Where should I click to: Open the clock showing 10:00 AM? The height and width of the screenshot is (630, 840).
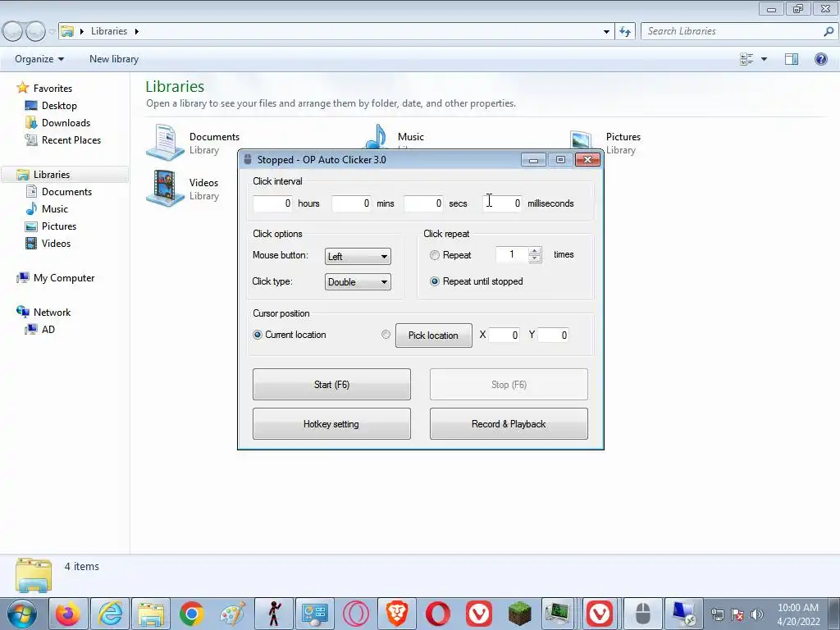point(798,614)
